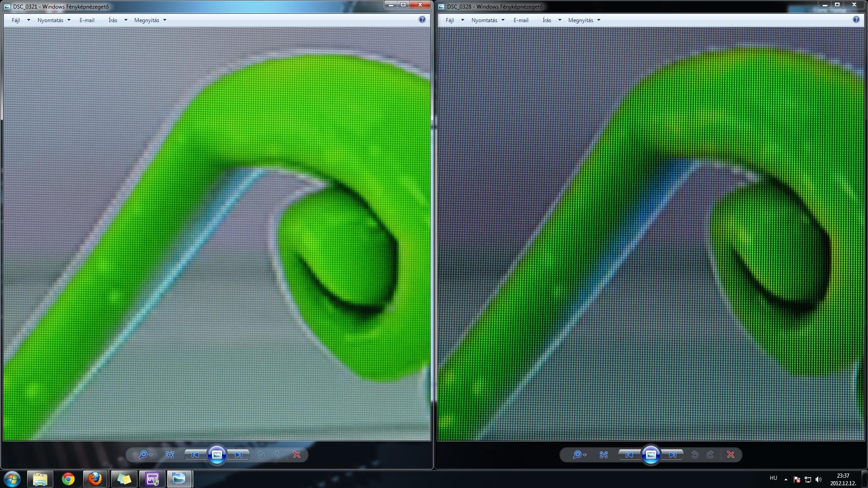Open Nyomtatás menu in DSC_0321 window
This screenshot has width=868, height=488.
[x=54, y=20]
